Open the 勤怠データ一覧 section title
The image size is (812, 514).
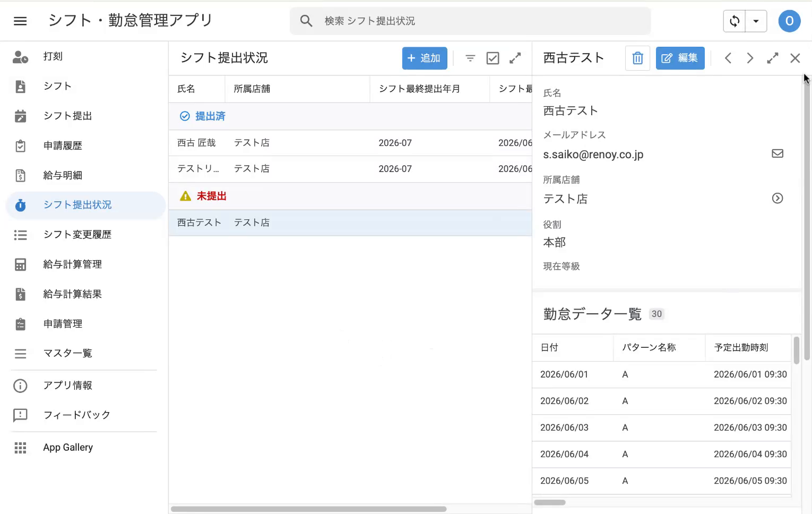(x=592, y=314)
